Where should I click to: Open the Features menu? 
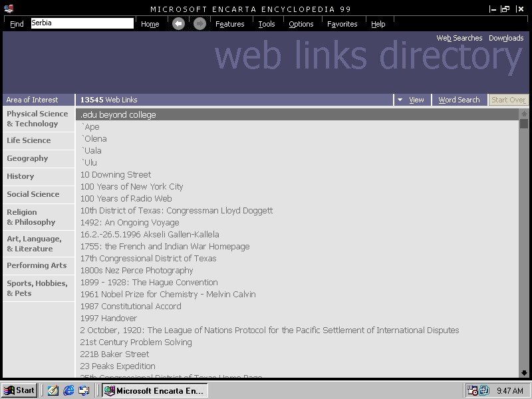point(229,24)
